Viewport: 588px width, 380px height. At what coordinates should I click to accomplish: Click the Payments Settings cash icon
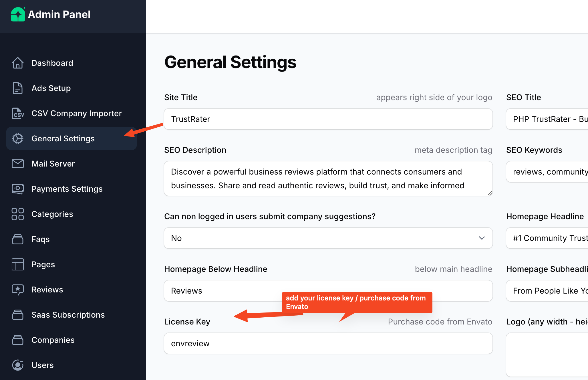(18, 189)
